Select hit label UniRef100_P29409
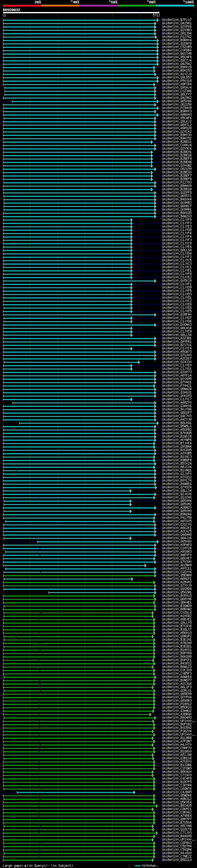This screenshot has width=197, height=868. (x=177, y=108)
